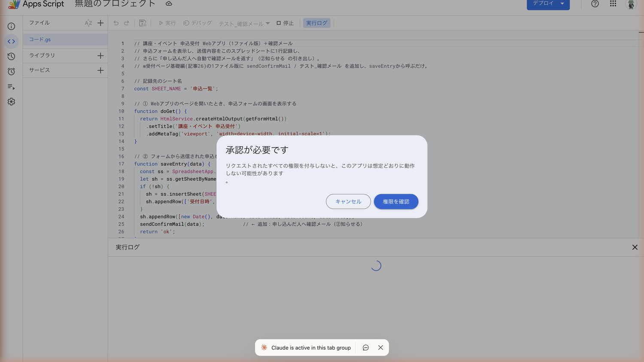644x362 pixels.
Task: Open the Google apps grid icon
Action: [x=613, y=3]
